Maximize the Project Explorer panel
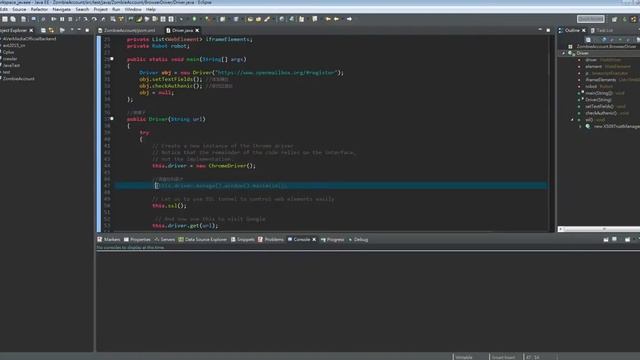The image size is (640, 360). [87, 30]
